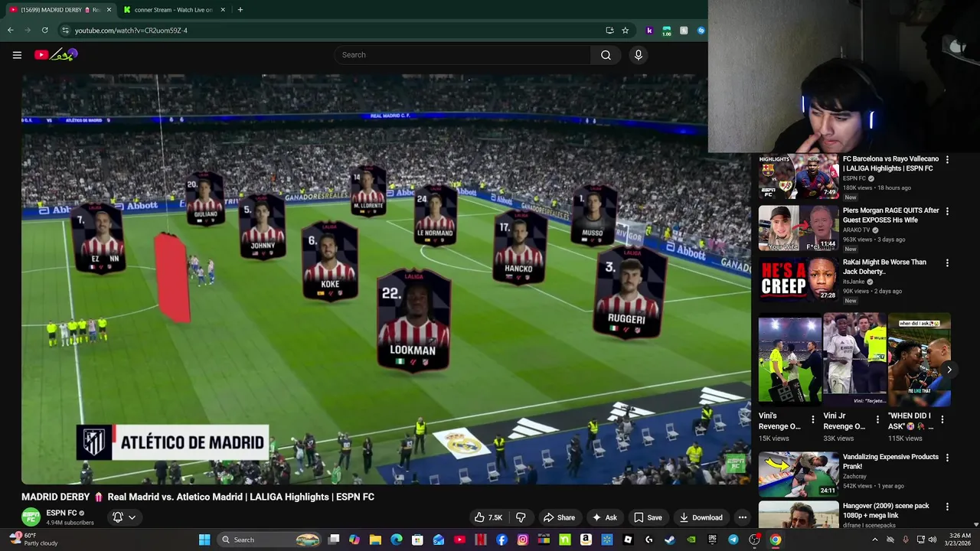This screenshot has width=980, height=551.
Task: More options for Piers Morgan video
Action: coord(947,211)
